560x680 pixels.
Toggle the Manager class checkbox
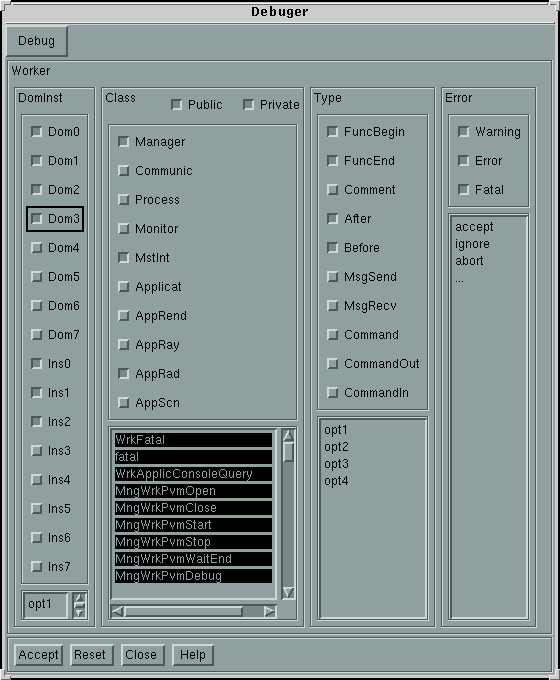tap(124, 141)
